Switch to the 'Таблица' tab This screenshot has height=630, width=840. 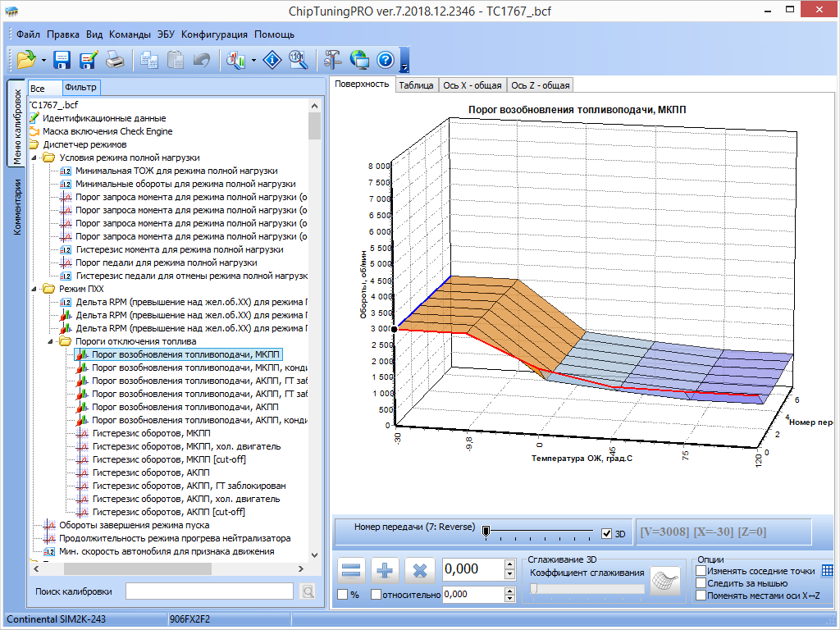pos(416,85)
